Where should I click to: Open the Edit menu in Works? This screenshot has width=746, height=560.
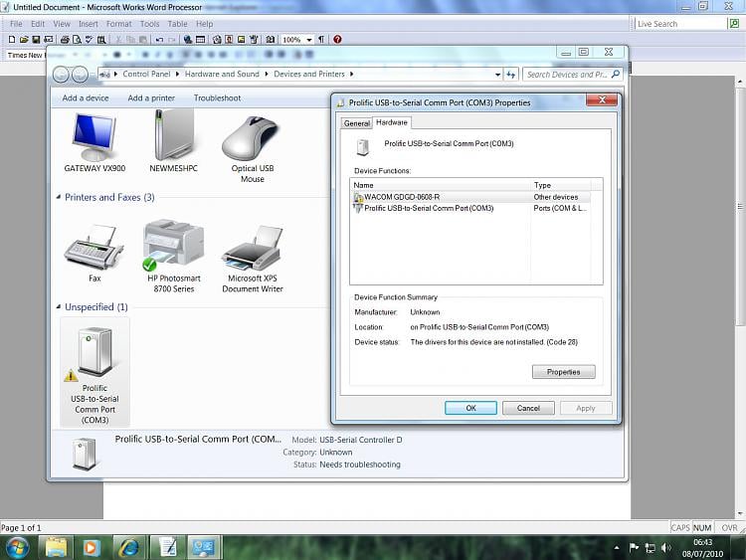coord(38,24)
